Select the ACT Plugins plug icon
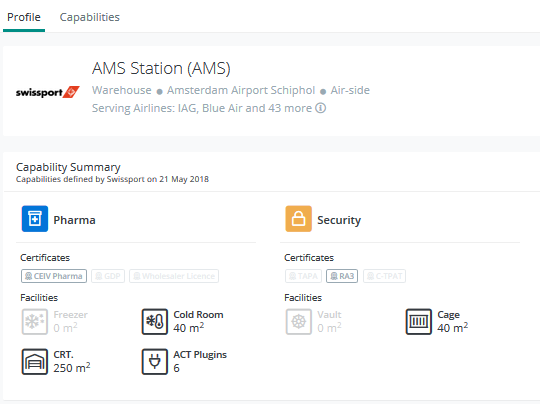This screenshot has width=540, height=404. [x=155, y=362]
